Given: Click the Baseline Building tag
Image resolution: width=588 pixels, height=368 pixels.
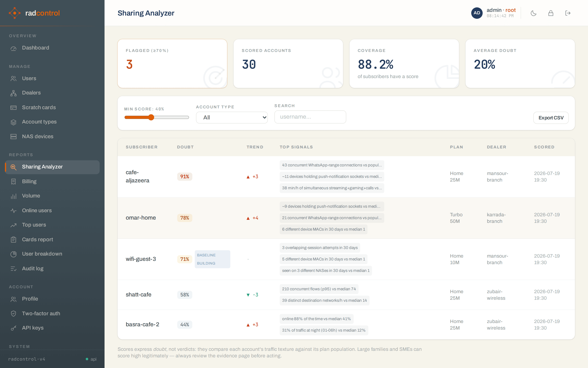Looking at the screenshot, I should [212, 259].
